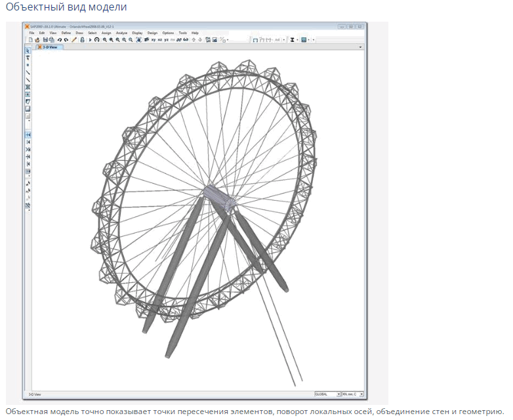Expand the view tab list arrow at right
This screenshot has width=513, height=420.
(x=361, y=47)
